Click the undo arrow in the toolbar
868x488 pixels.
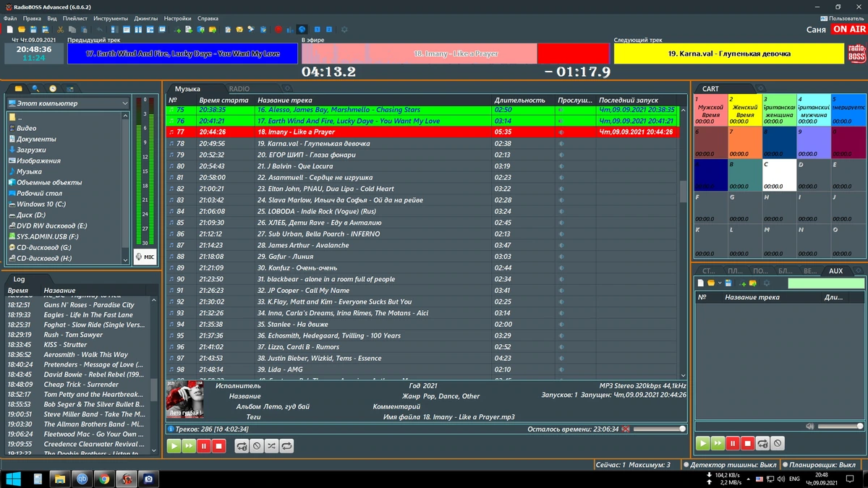[x=99, y=30]
